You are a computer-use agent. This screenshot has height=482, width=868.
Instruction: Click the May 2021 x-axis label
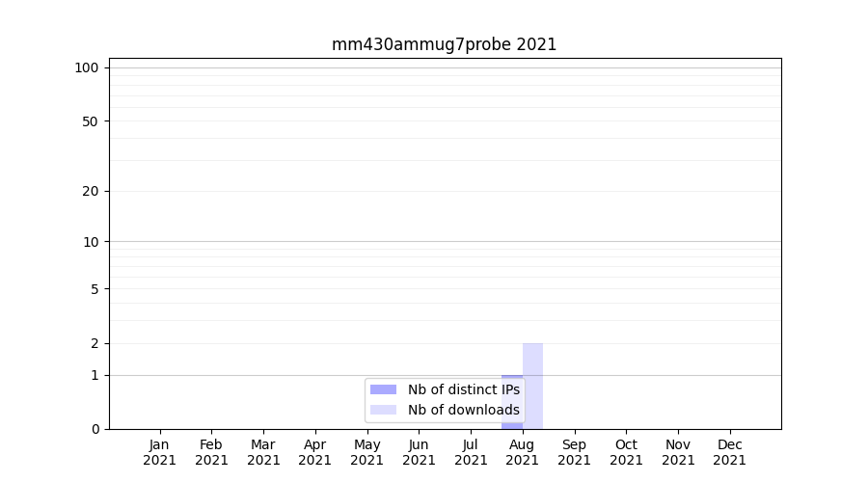pyautogui.click(x=367, y=452)
